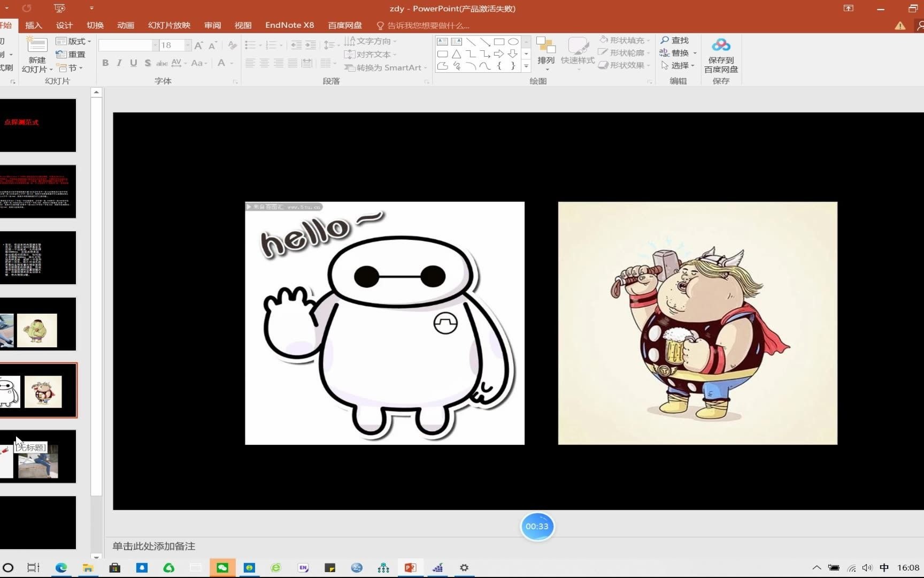Screen dimensions: 924x578
Task: Select the text box shape icon
Action: tap(442, 42)
